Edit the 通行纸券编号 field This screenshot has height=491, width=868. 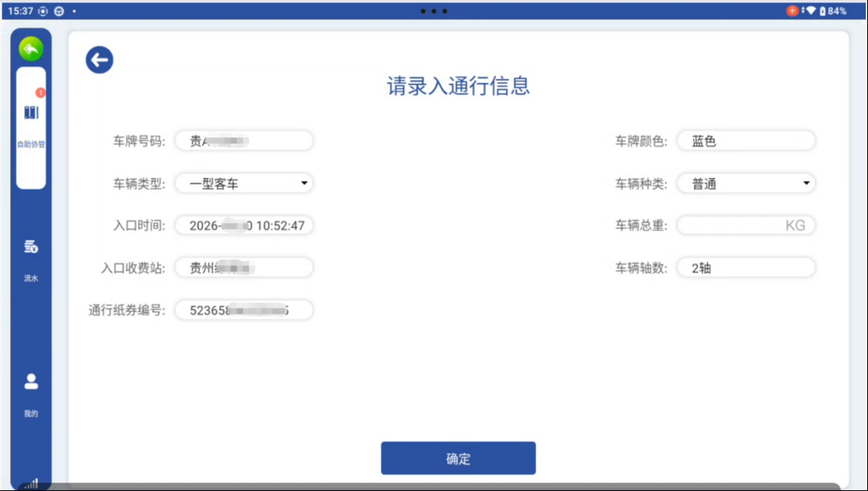click(x=244, y=310)
